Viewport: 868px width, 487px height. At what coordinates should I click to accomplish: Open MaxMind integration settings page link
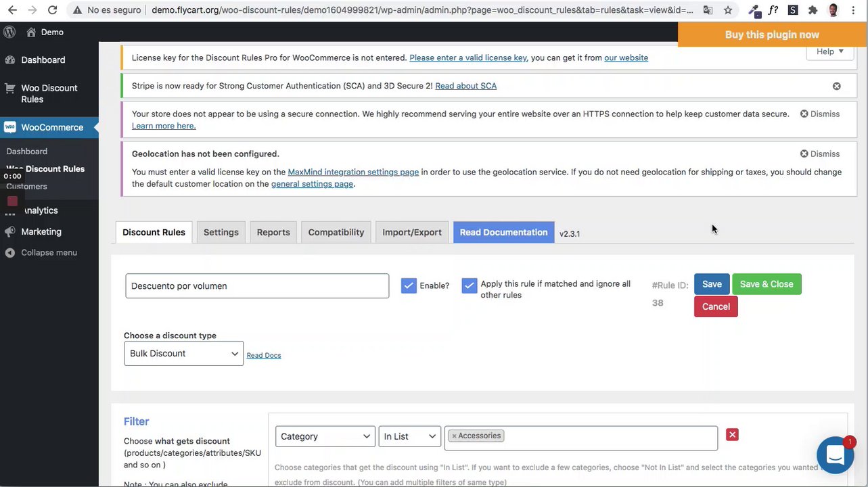pos(353,172)
